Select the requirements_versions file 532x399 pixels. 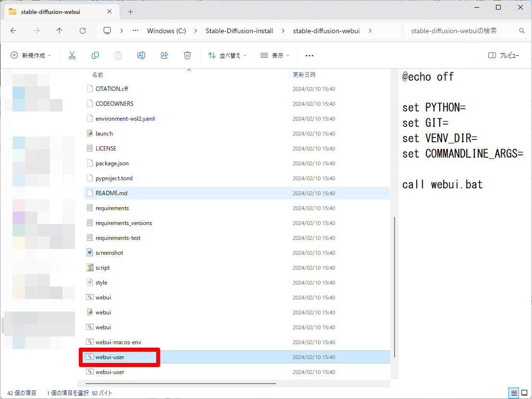(237, 223)
